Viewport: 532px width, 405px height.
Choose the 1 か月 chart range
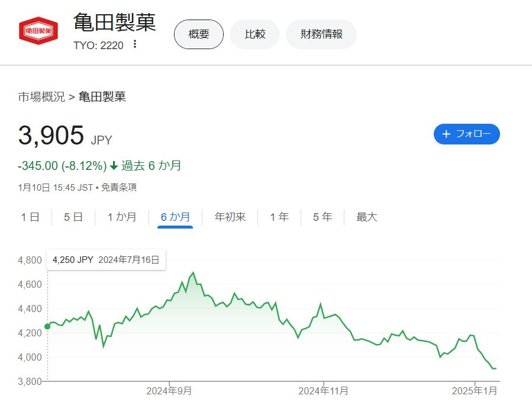click(x=122, y=217)
